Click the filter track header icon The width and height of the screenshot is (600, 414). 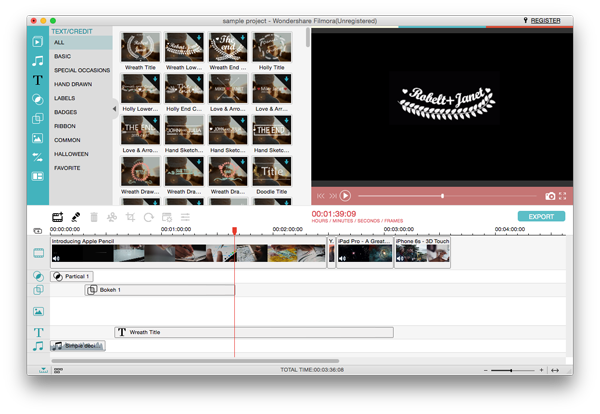pyautogui.click(x=38, y=276)
